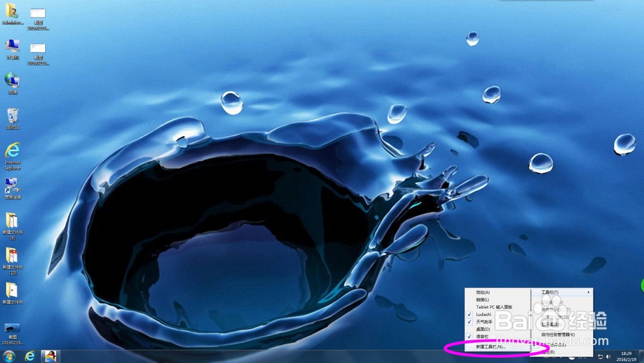Select the Internet Explorer desktop shortcut

pos(12,156)
